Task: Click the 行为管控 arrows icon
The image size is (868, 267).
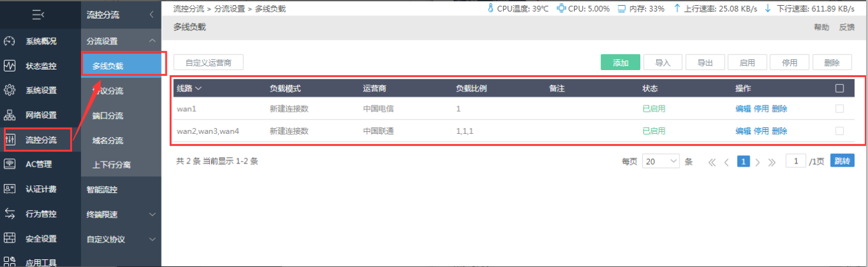Action: [x=10, y=214]
